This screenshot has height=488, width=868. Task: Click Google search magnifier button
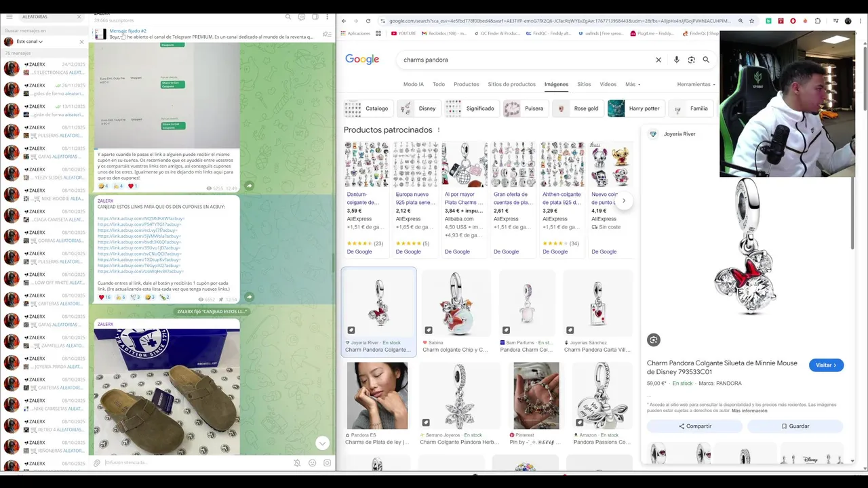point(706,60)
